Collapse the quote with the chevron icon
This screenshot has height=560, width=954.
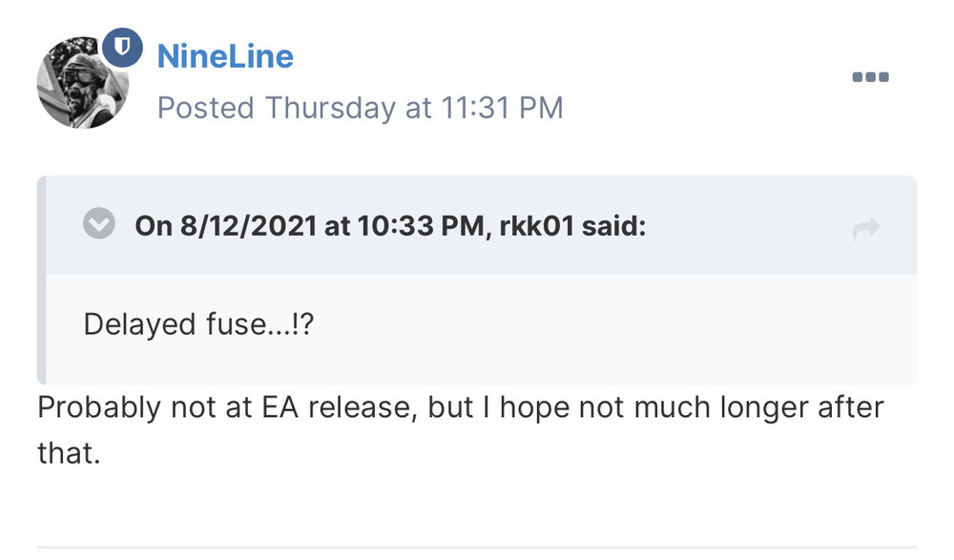pyautogui.click(x=99, y=226)
